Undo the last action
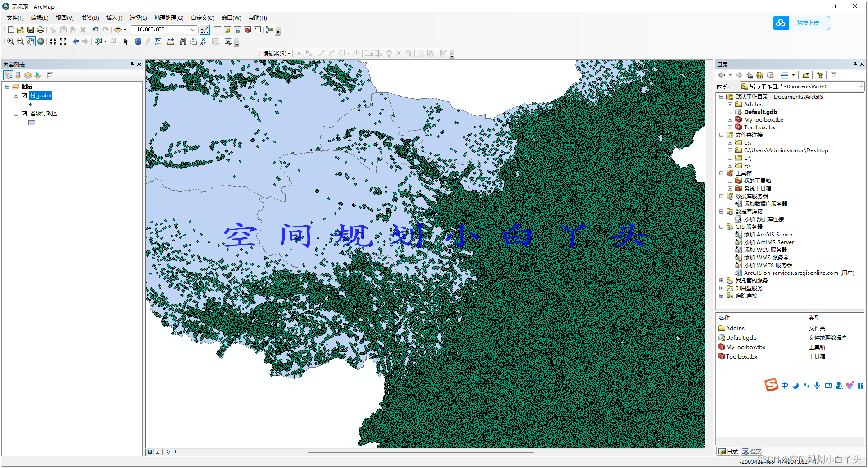This screenshot has width=868, height=468. (95, 30)
